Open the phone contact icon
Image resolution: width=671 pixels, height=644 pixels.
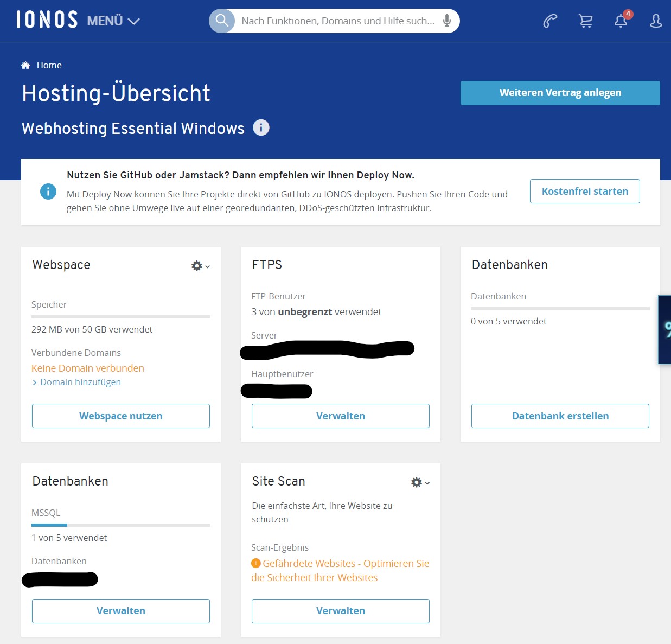point(550,21)
